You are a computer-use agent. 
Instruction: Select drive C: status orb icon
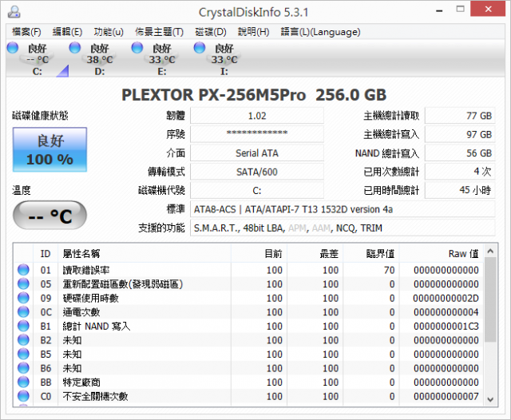[x=13, y=48]
